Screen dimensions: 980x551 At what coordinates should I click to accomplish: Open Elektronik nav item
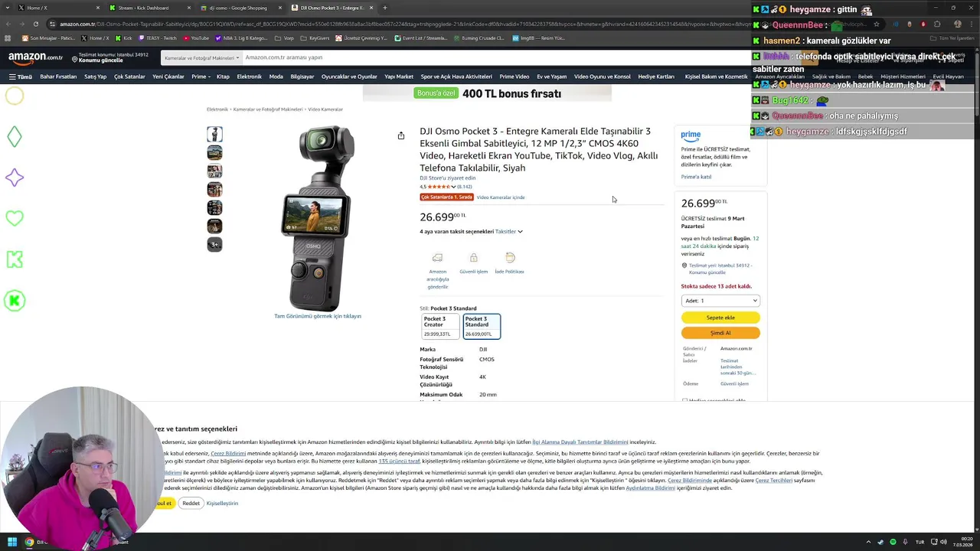click(x=249, y=77)
